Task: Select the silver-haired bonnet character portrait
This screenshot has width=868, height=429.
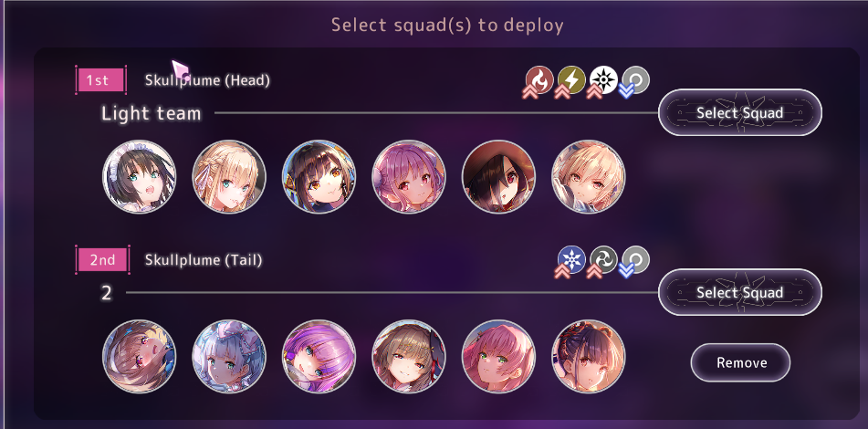Action: pyautogui.click(x=229, y=357)
